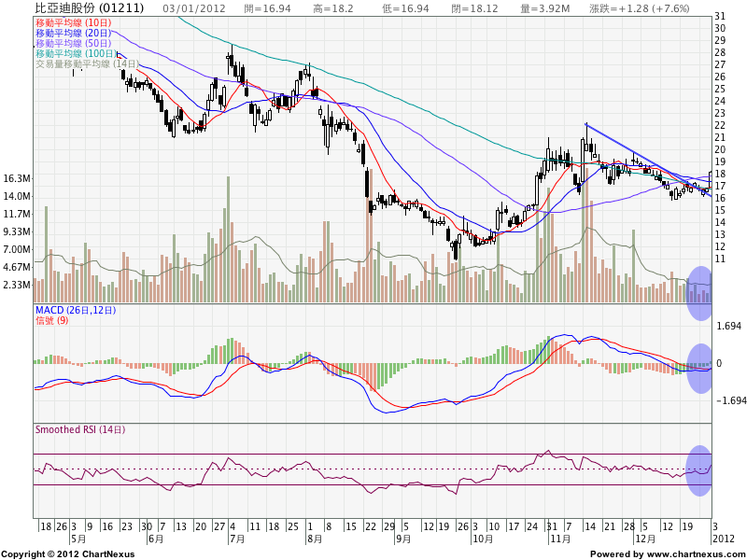
Task: Click the 16.3M volume axis label
Action: (x=17, y=178)
